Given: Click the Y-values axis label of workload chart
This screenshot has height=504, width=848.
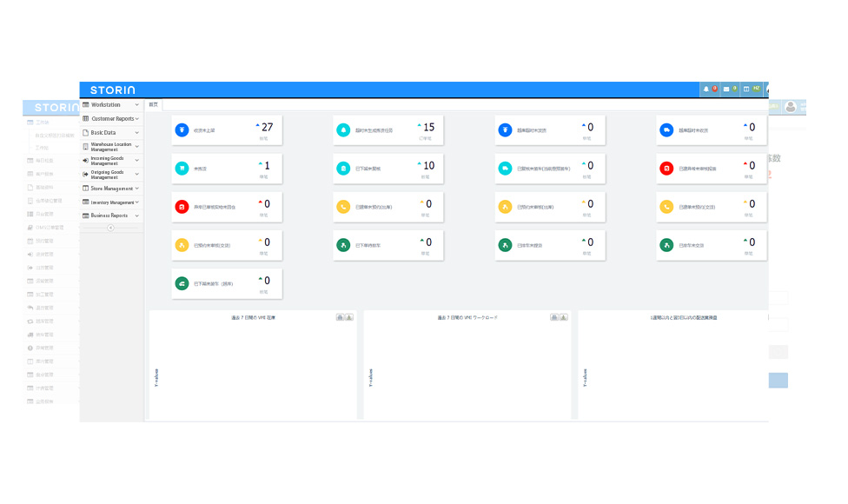Looking at the screenshot, I should click(x=371, y=377).
